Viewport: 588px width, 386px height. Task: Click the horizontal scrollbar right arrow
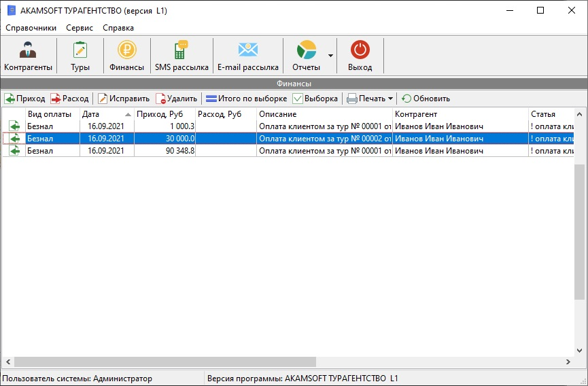coord(568,362)
